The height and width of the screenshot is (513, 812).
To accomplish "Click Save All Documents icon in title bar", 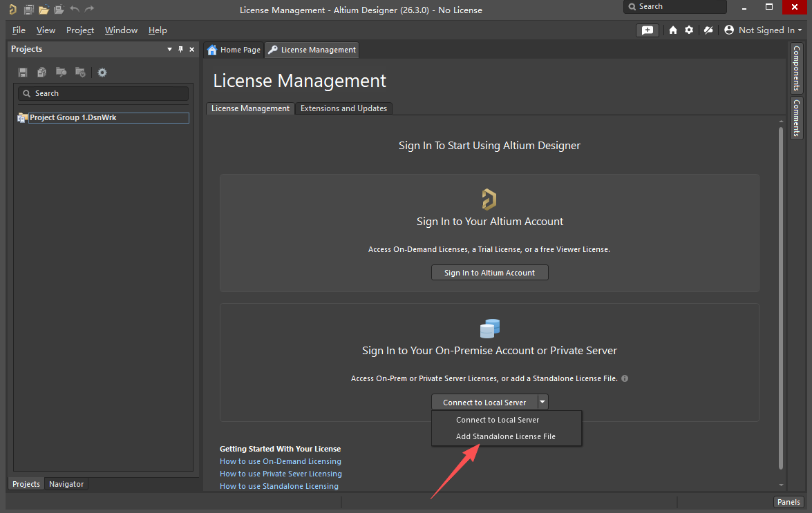I will click(x=29, y=9).
